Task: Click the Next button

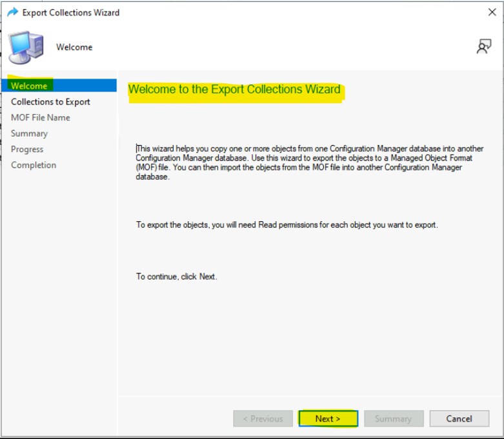Action: [x=328, y=418]
